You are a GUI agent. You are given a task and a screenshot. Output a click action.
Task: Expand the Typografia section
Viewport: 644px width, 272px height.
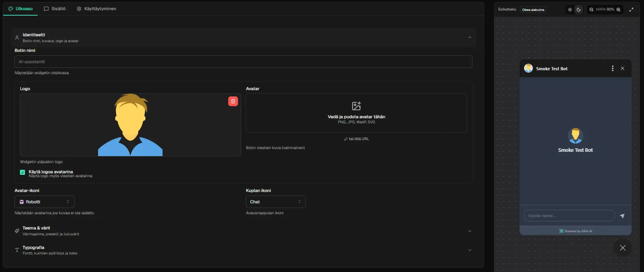[x=243, y=250]
